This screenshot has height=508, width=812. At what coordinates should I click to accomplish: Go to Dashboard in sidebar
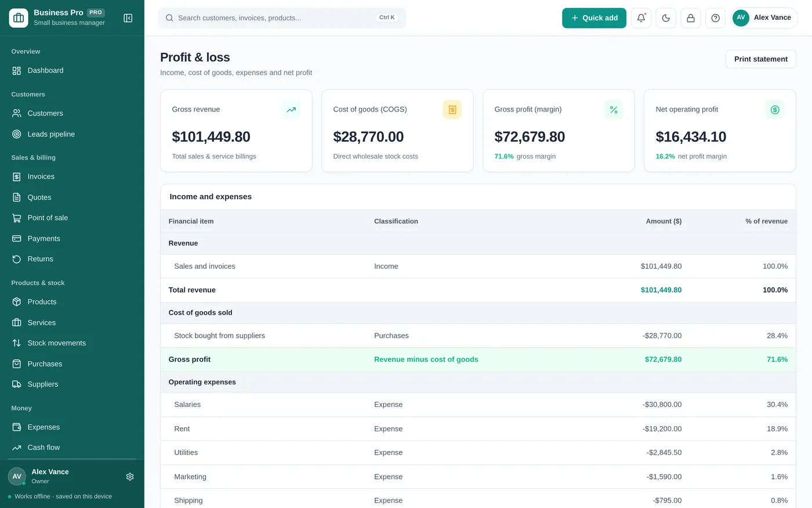pyautogui.click(x=72, y=71)
